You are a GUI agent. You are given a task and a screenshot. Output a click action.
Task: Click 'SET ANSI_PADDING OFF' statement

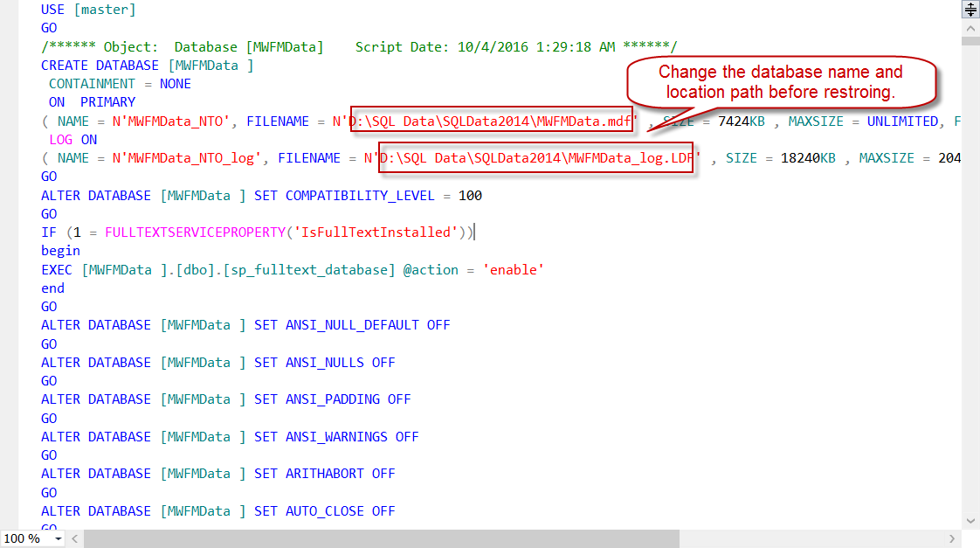[333, 399]
